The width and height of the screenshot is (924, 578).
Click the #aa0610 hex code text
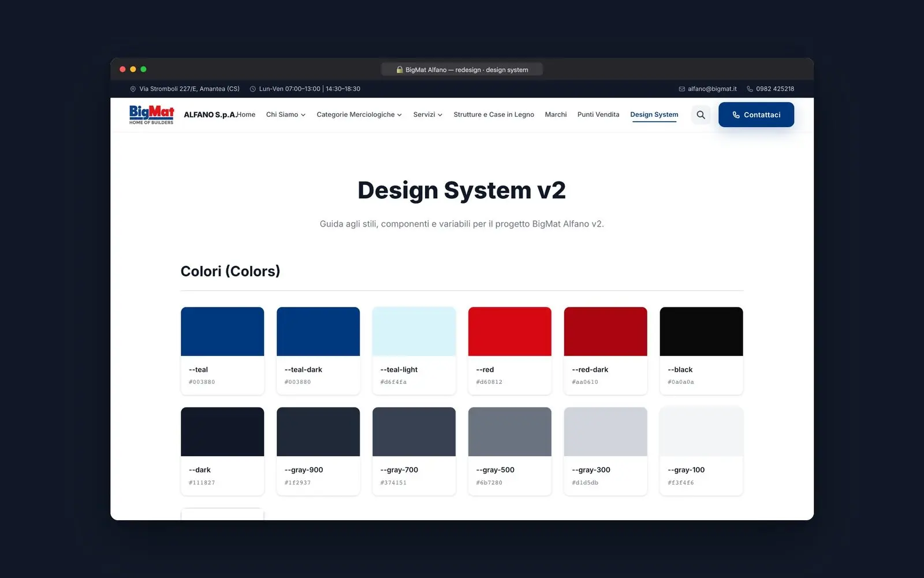click(x=585, y=382)
